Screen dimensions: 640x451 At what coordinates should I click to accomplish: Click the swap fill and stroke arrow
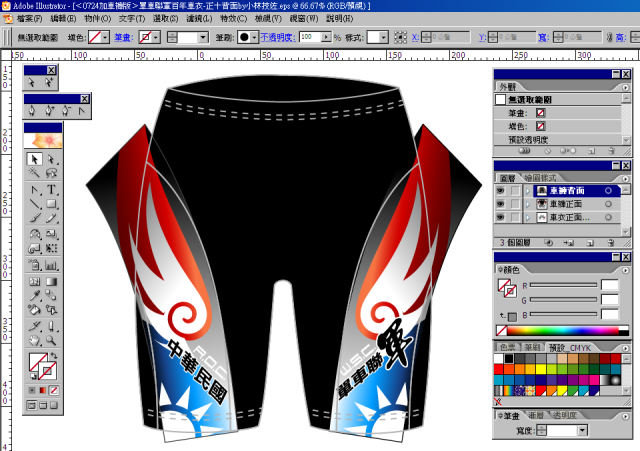[53, 355]
